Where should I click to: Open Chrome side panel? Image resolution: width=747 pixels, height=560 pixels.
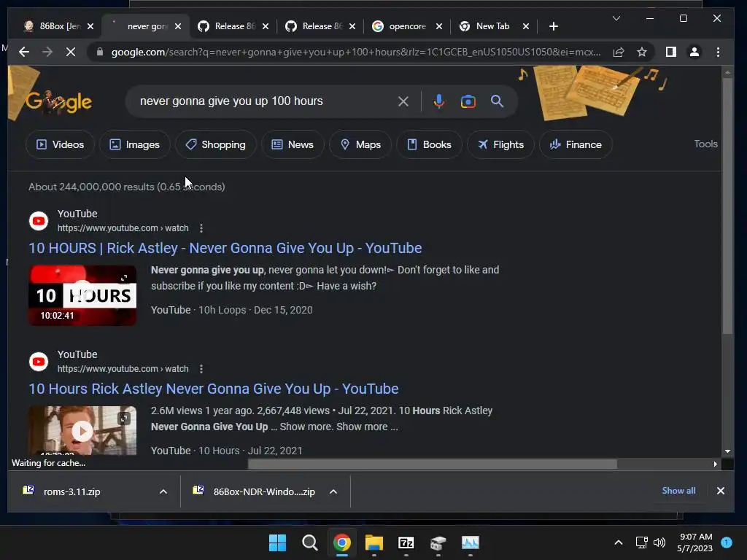click(671, 52)
